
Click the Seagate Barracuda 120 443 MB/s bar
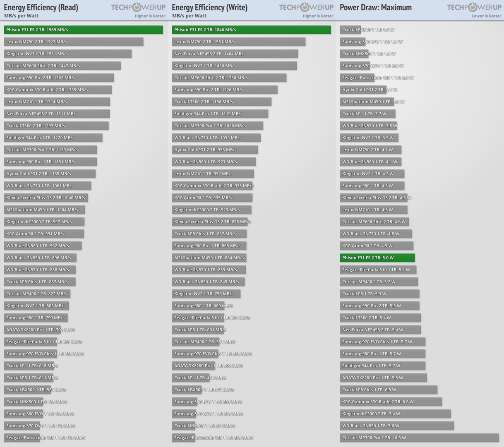[22, 438]
